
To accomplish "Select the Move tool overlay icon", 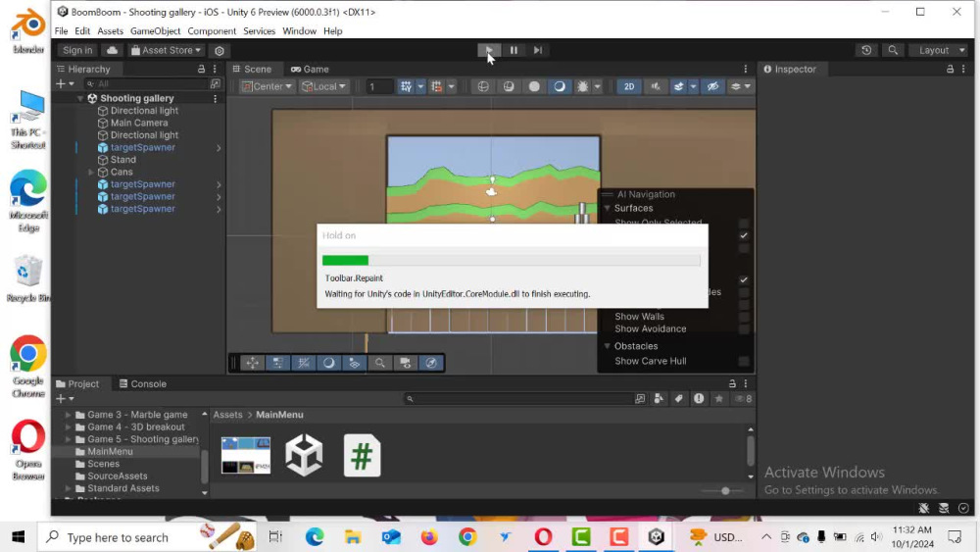I will [252, 363].
